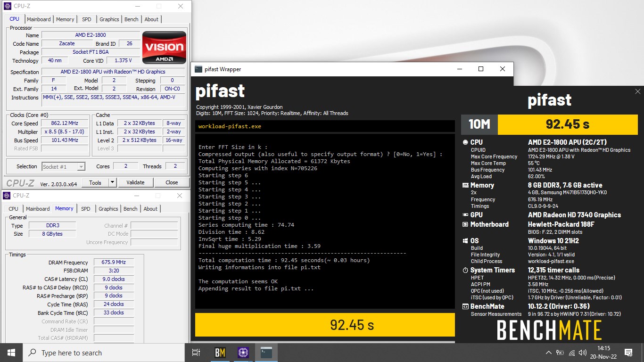Viewport: 644px width, 362px height.
Task: Click the pifast Wrapper console title icon
Action: [198, 69]
